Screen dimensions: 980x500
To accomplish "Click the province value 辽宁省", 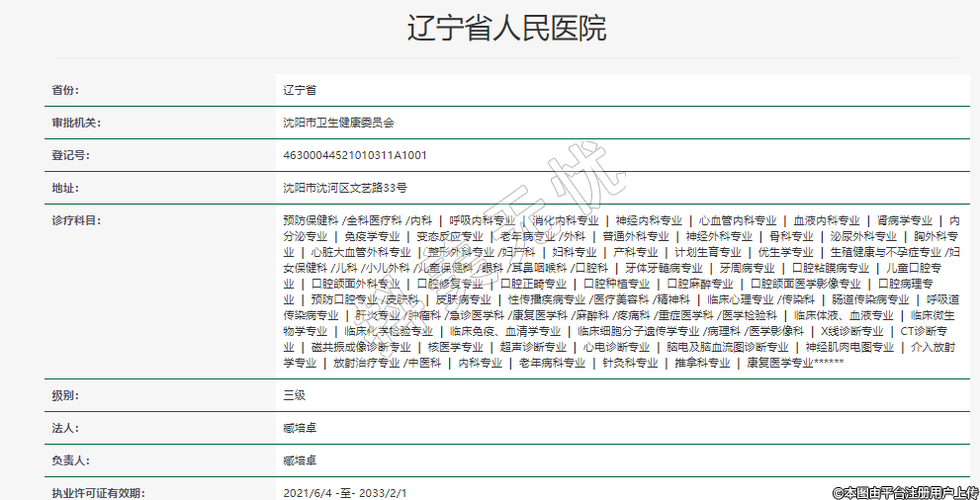I will point(300,90).
